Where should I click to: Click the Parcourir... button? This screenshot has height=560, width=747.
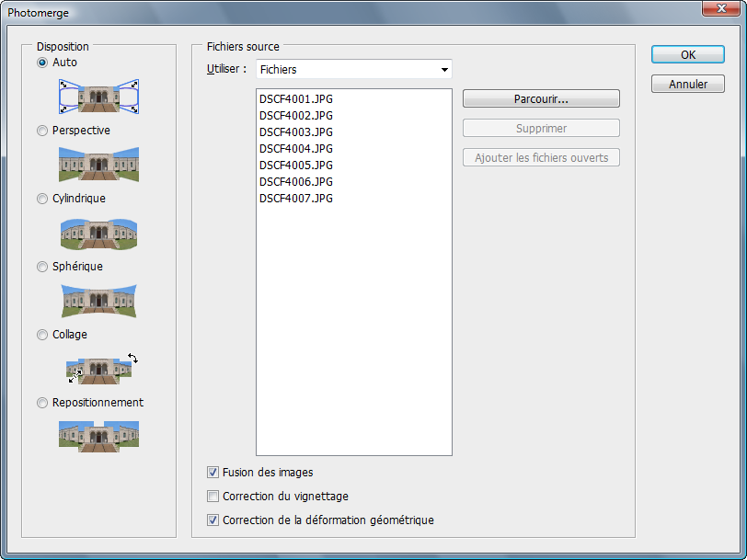[x=541, y=99]
